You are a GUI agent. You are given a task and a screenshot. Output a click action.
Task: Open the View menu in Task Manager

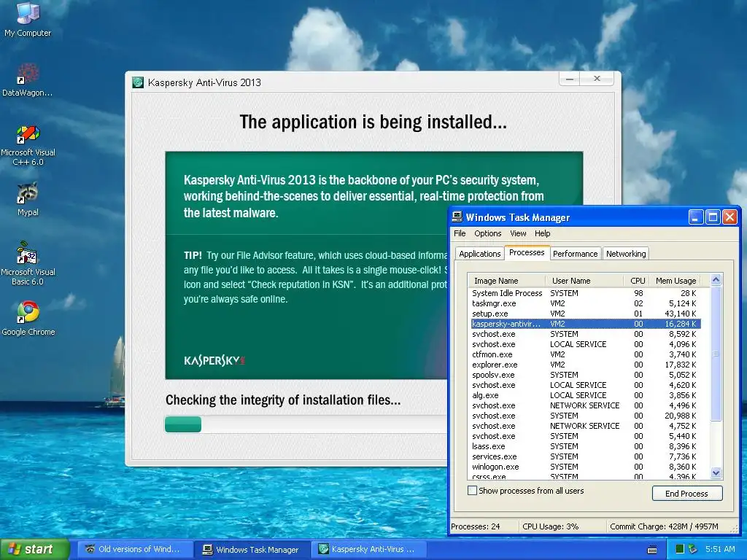point(518,233)
